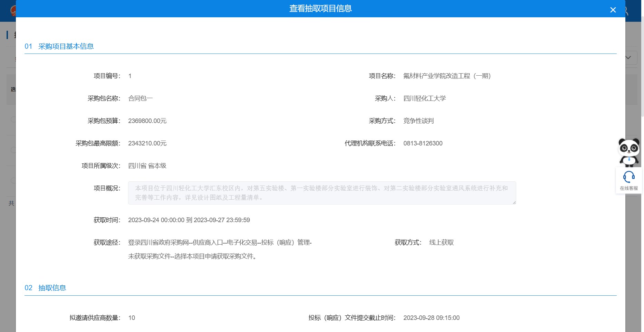The image size is (644, 332).
Task: Select the second radio button in background list
Action: point(13,150)
